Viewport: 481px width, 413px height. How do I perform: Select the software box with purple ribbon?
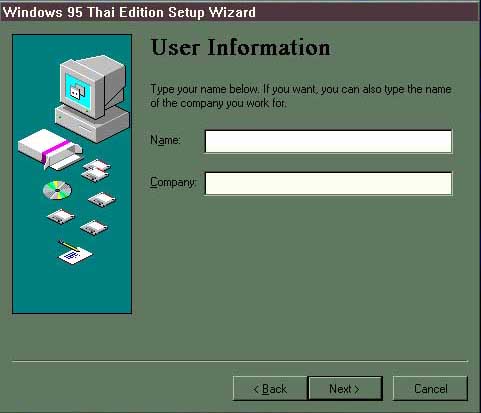50,149
